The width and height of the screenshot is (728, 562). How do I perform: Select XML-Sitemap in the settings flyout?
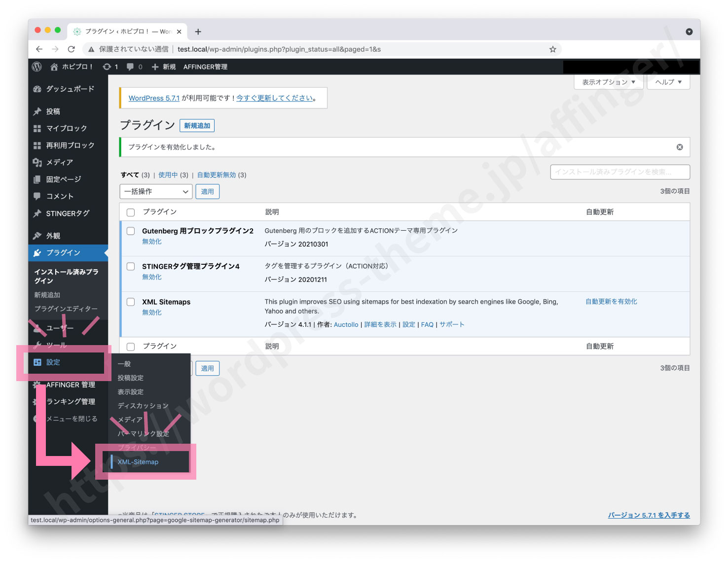click(138, 462)
